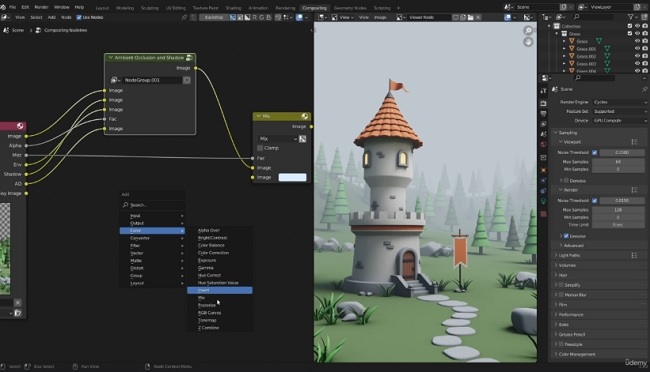
Task: Expand Grass.002 in the outliner tree
Action: (x=564, y=56)
